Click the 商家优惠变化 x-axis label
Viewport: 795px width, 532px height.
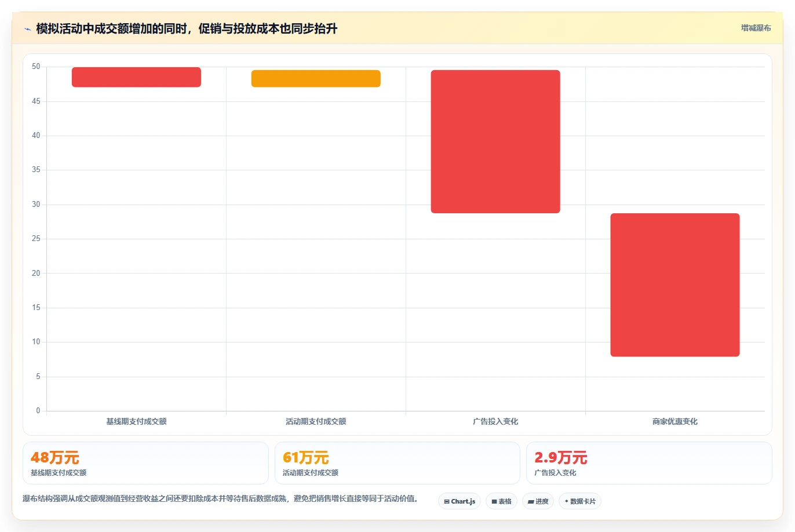[675, 422]
